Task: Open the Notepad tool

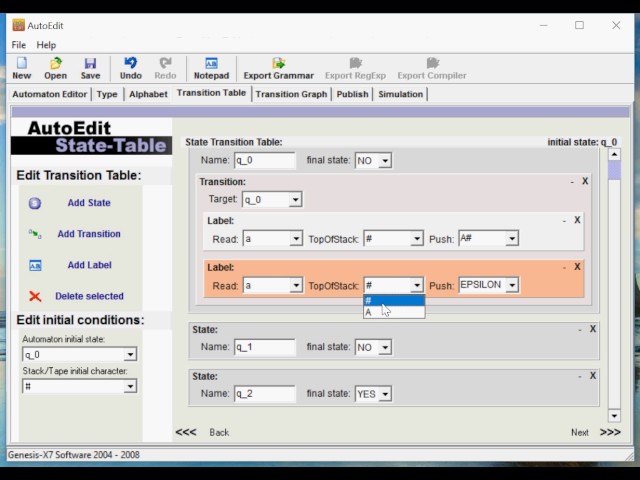Action: (x=211, y=63)
